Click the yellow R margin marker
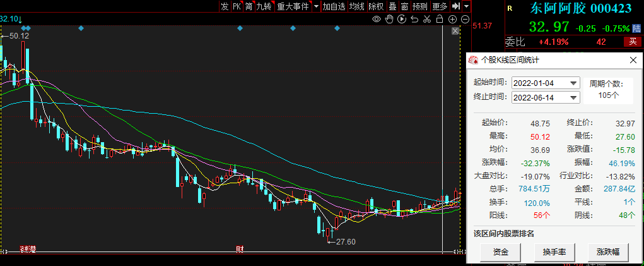The height and width of the screenshot is (266, 644). 510,8
